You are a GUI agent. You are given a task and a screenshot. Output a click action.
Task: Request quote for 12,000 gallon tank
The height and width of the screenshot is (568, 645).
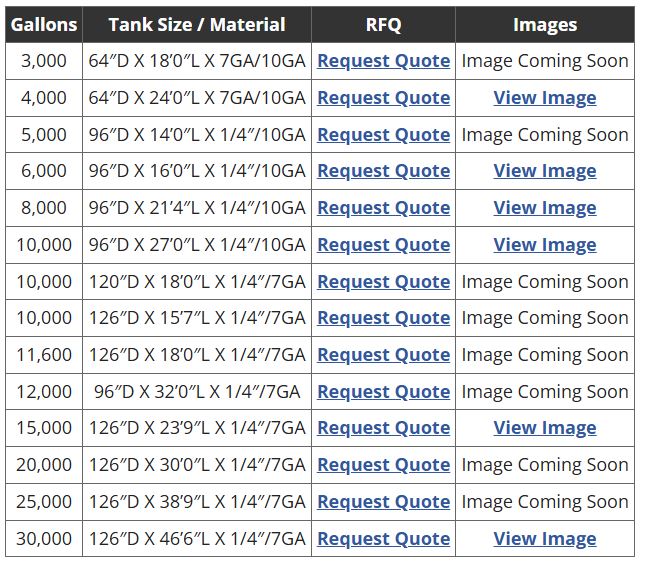383,392
